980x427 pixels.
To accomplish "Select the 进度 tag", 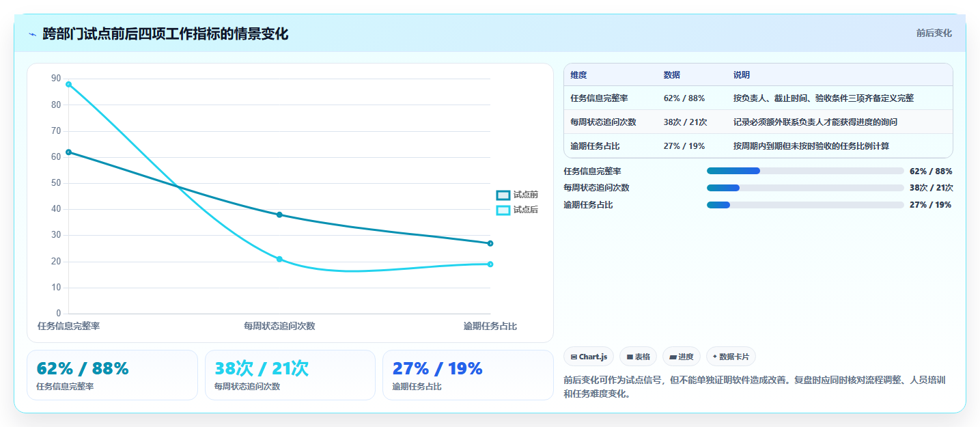I will pyautogui.click(x=682, y=357).
